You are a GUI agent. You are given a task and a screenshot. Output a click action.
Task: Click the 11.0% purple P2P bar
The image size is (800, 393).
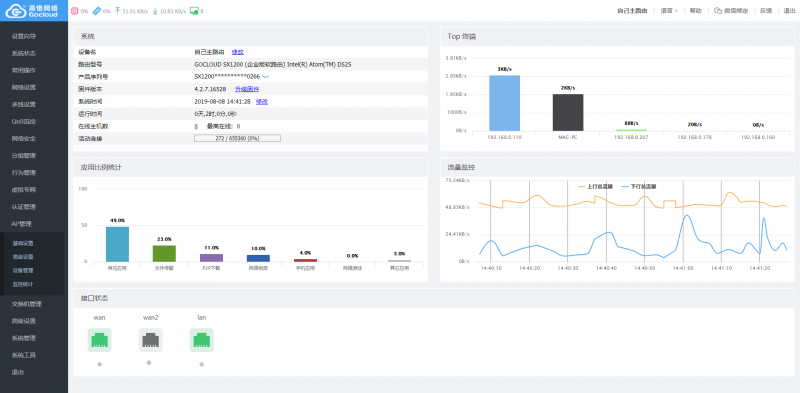click(x=211, y=258)
